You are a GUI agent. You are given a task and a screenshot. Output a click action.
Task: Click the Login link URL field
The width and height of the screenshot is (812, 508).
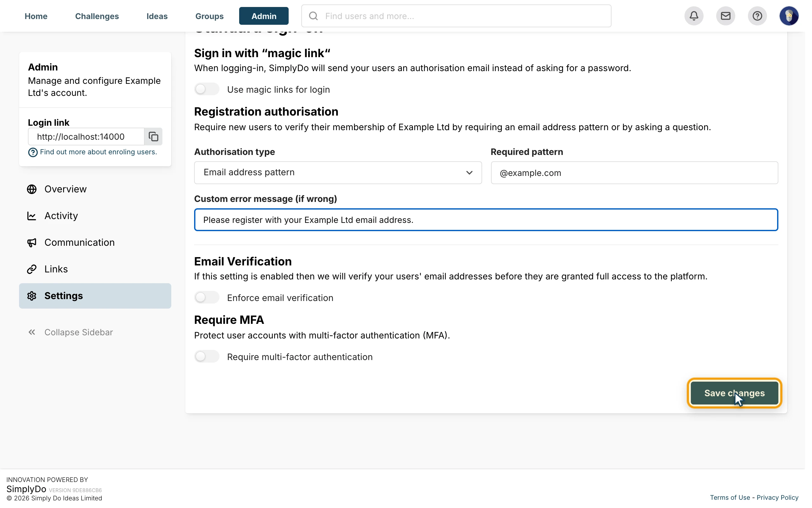(x=86, y=137)
